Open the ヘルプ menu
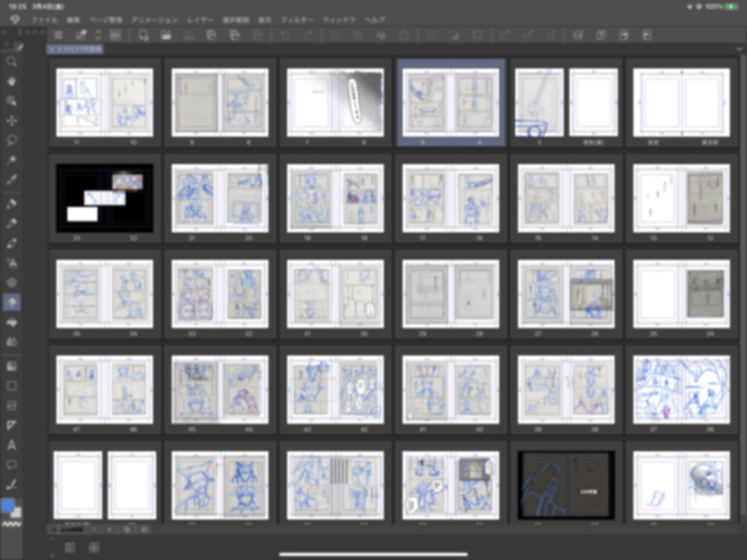 coord(375,20)
